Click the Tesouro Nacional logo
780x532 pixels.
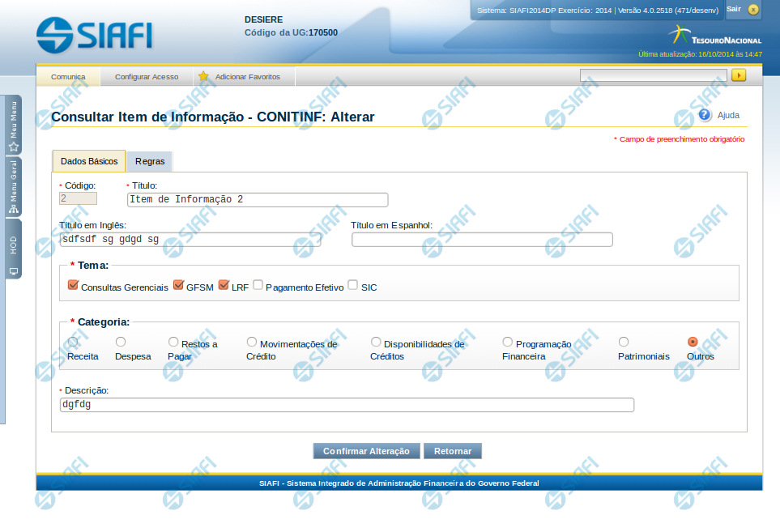tap(715, 36)
